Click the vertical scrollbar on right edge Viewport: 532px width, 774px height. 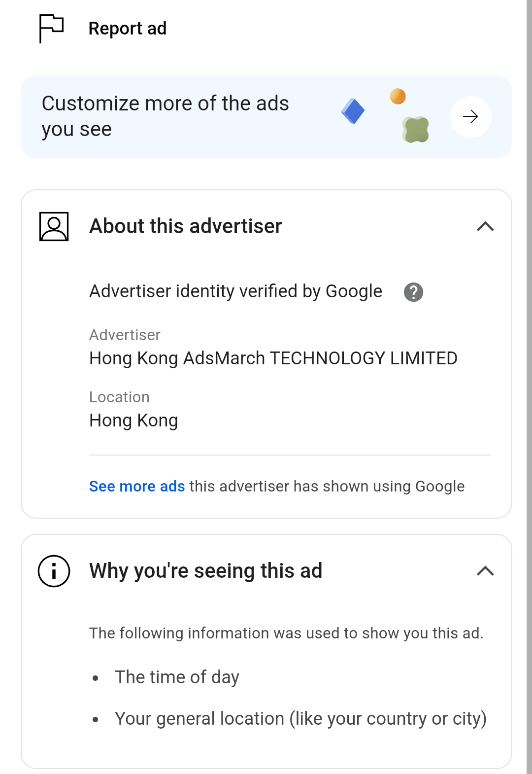click(529, 387)
